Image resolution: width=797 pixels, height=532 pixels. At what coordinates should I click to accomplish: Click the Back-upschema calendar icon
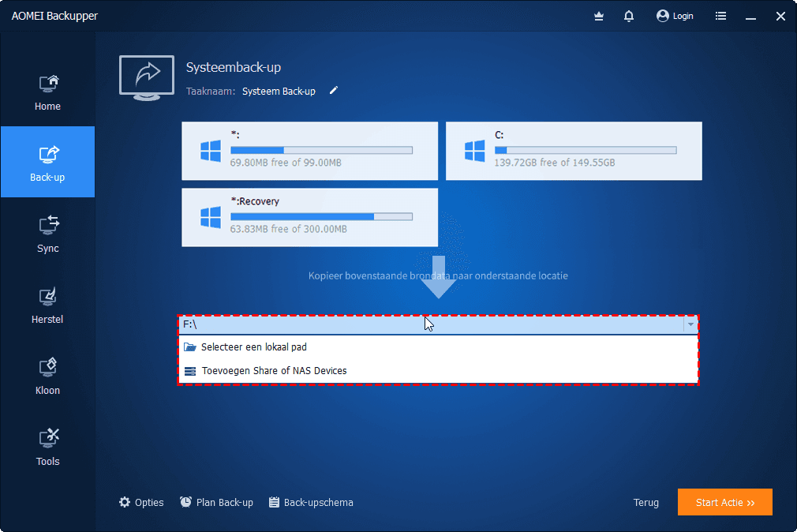coord(274,503)
